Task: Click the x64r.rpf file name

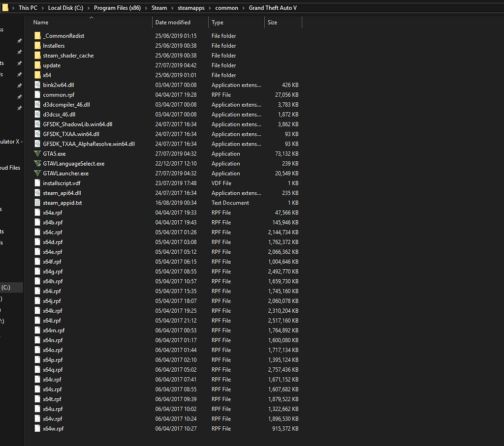Action: 52,379
